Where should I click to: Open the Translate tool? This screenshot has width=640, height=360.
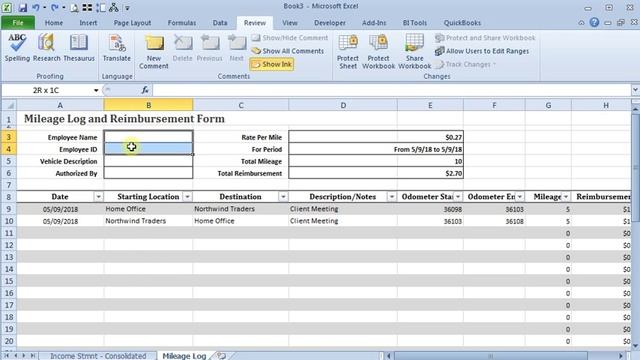pyautogui.click(x=116, y=48)
